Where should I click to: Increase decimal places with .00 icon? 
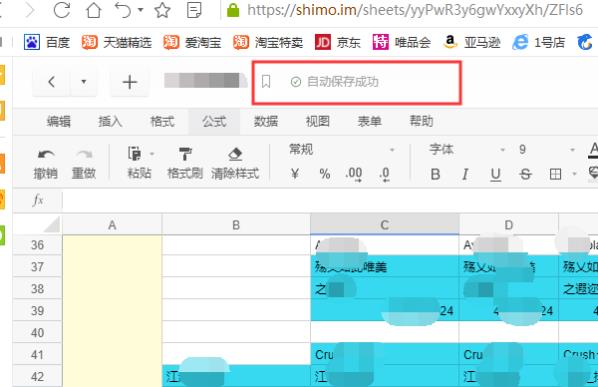(354, 174)
